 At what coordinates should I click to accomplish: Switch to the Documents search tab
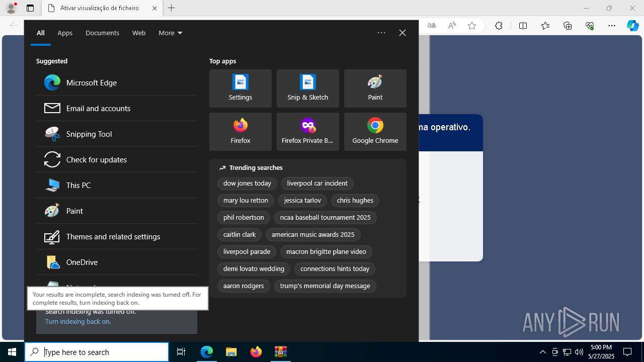click(x=102, y=33)
